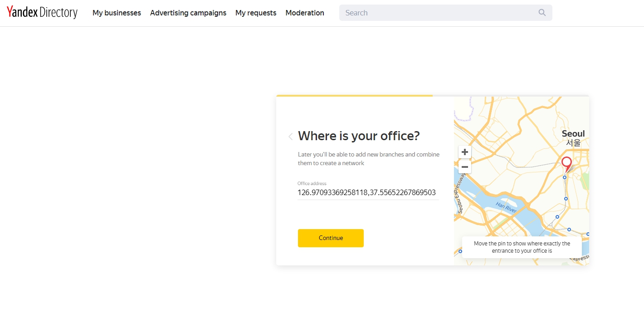Open My businesses page
This screenshot has width=644, height=328.
point(117,13)
